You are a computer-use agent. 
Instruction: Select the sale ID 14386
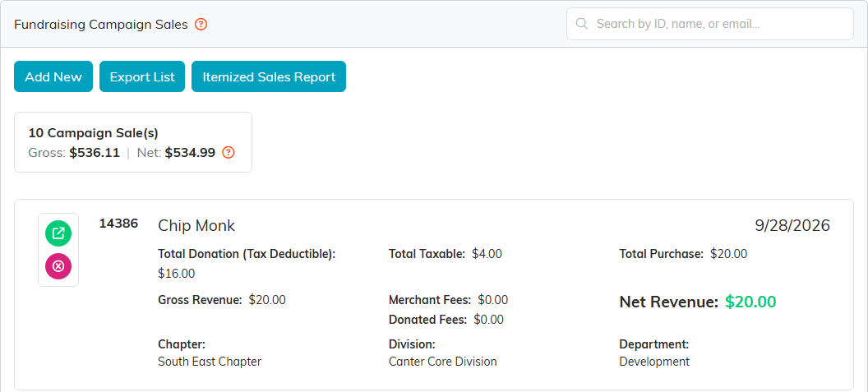[x=118, y=224]
